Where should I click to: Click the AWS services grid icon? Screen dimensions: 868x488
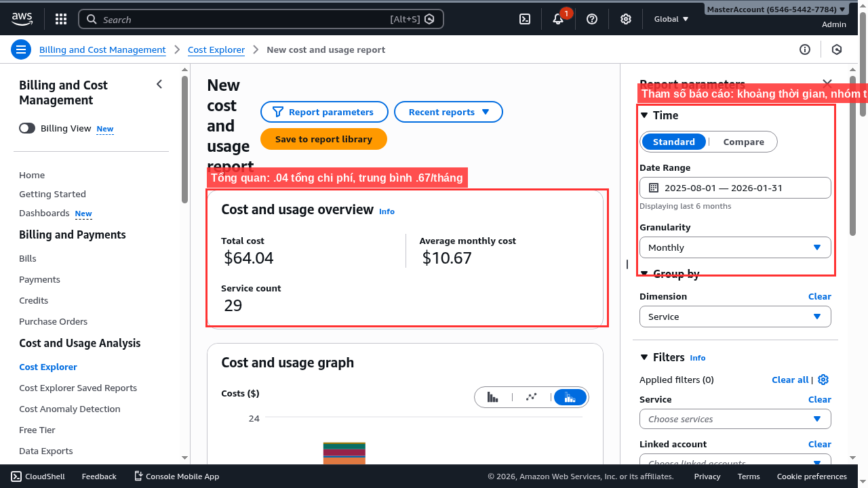pyautogui.click(x=60, y=18)
